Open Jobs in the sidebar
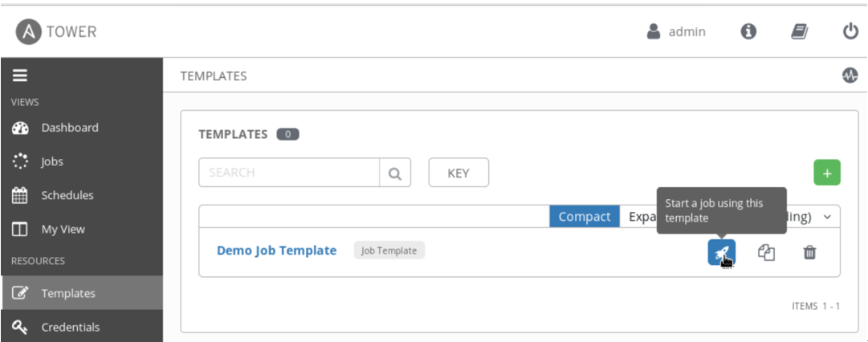 [51, 161]
